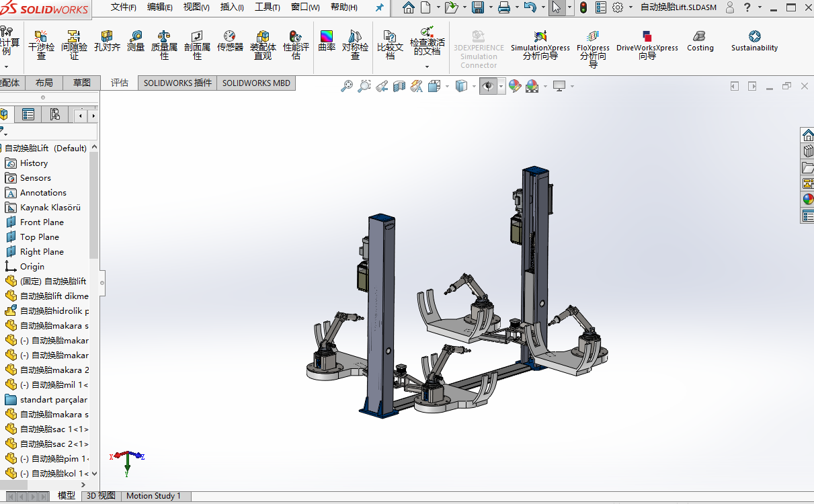The image size is (814, 504).
Task: Open the 编辑(E) menu
Action: [x=160, y=7]
